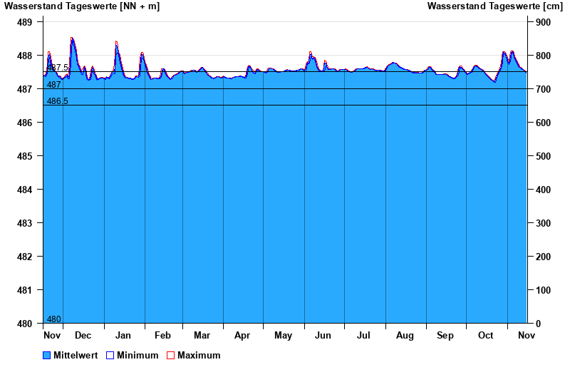
Task: Select the Mittelwert legend label
Action: pyautogui.click(x=76, y=356)
